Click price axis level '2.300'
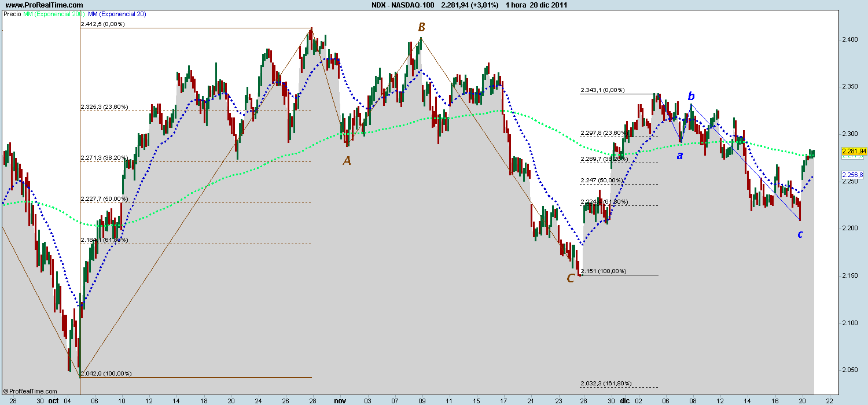This screenshot has width=868, height=405. [x=850, y=134]
